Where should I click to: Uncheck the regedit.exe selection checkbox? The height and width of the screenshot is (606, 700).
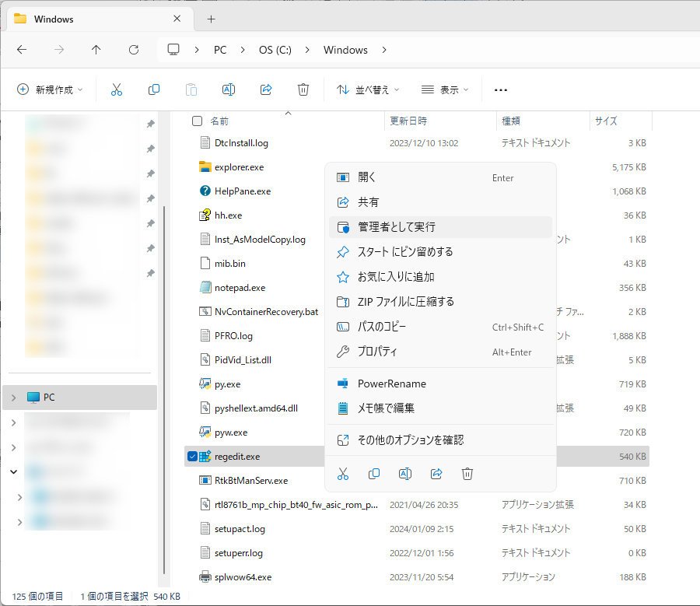click(192, 457)
